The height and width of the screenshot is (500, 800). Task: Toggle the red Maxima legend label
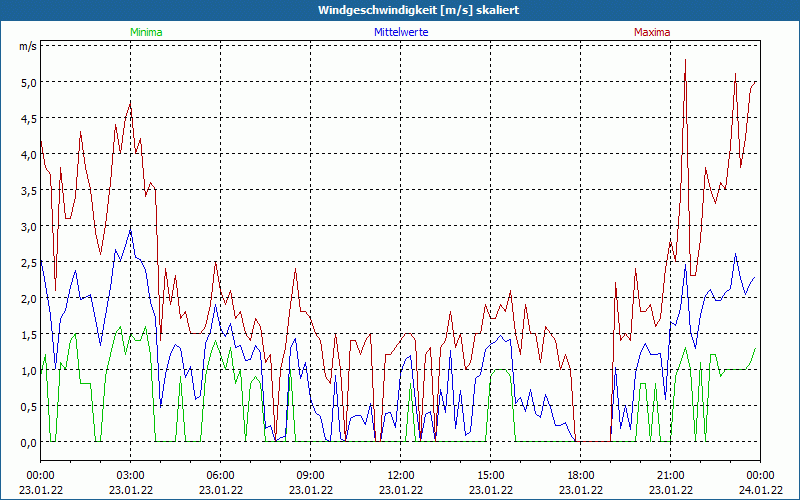[x=653, y=32]
